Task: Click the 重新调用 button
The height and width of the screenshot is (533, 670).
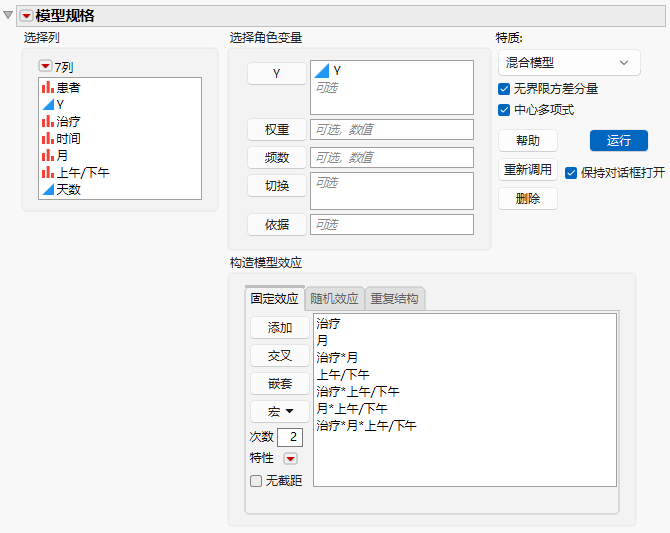Action: pos(528,170)
